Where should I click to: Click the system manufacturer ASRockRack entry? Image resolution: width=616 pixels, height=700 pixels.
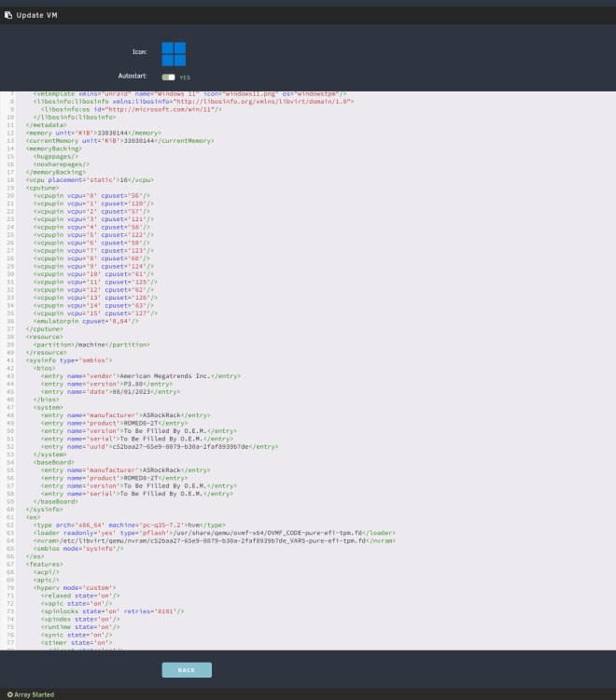(125, 415)
